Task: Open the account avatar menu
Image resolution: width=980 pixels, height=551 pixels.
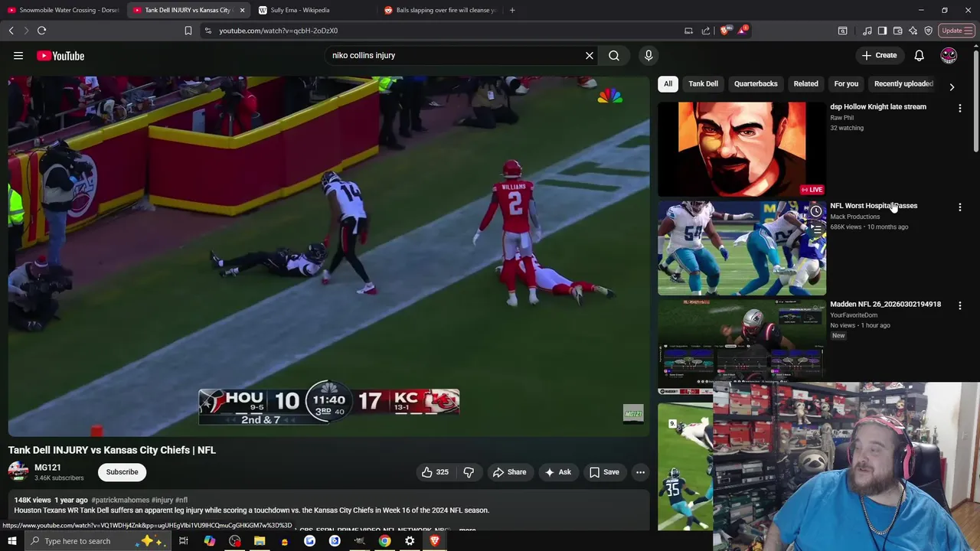Action: tap(949, 55)
